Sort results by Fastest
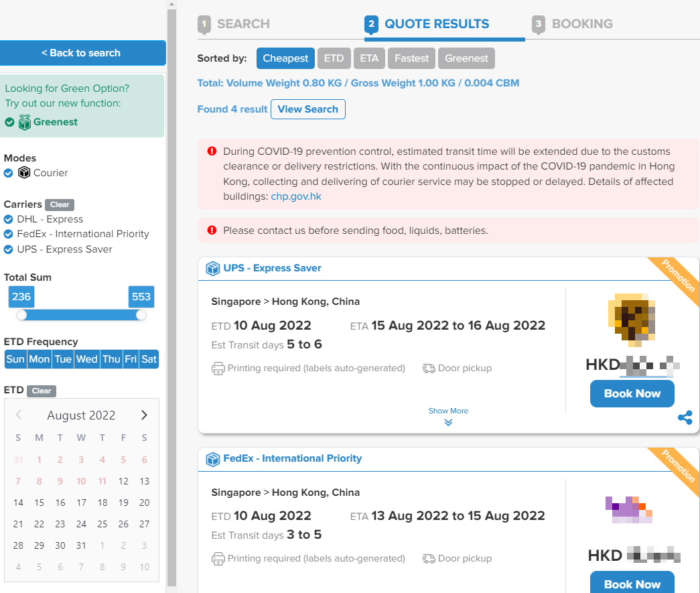 pyautogui.click(x=411, y=58)
